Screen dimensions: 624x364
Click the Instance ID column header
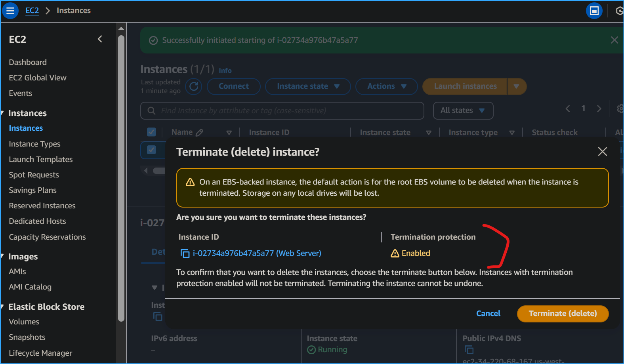coord(269,132)
